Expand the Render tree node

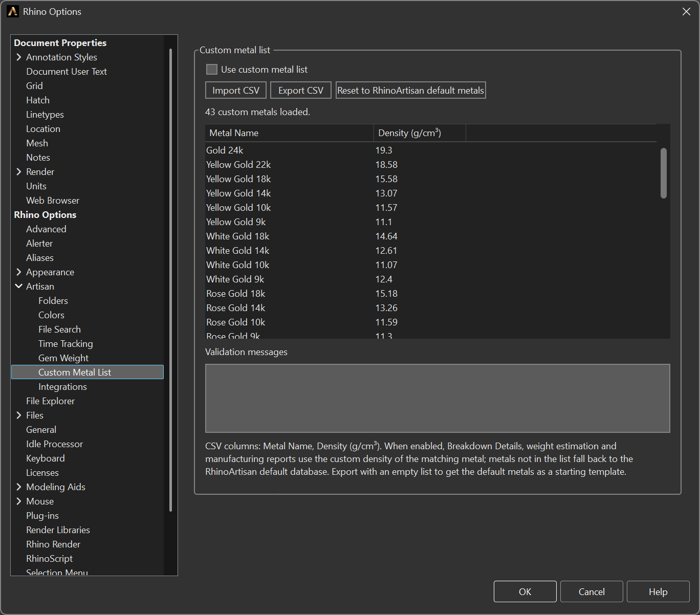[x=19, y=171]
